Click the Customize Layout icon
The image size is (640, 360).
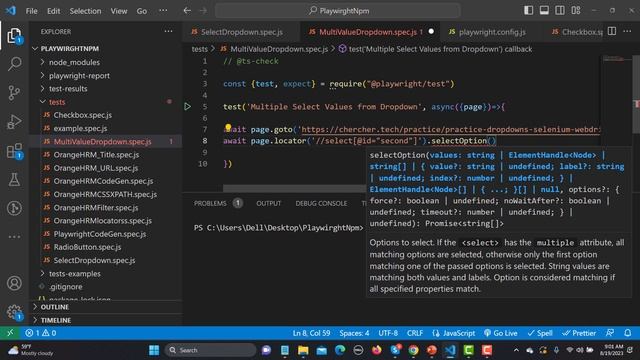[x=576, y=10]
